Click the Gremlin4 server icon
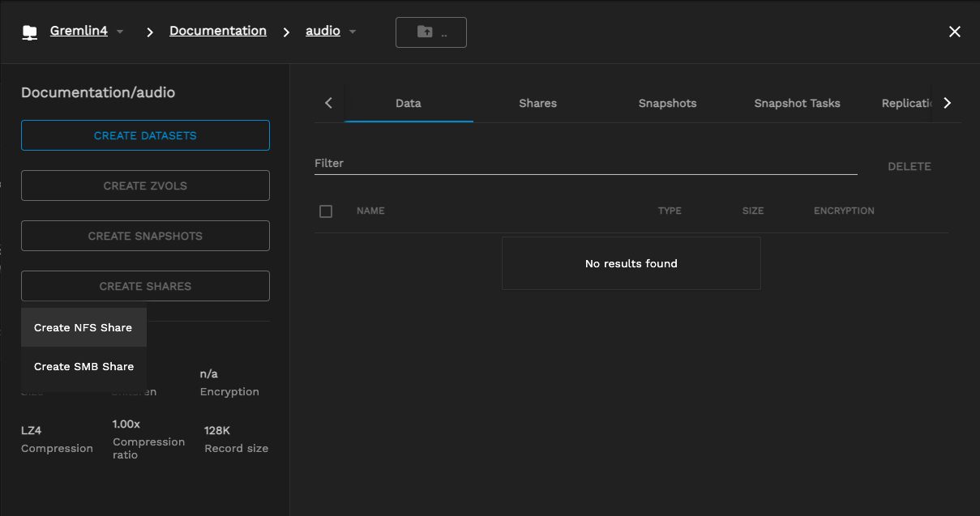This screenshot has height=516, width=980. (30, 32)
